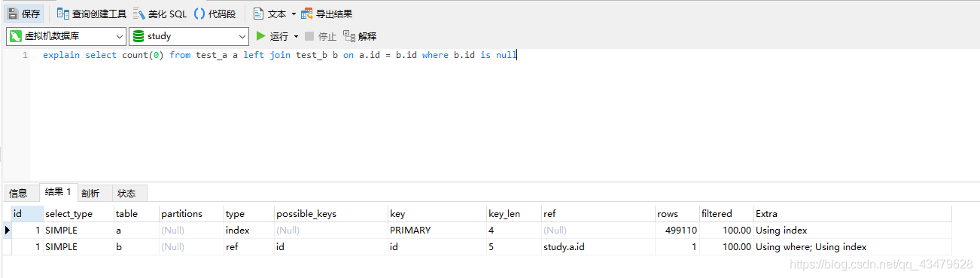The image size is (980, 278).
Task: Click the Text (文本) button
Action: [x=269, y=14]
